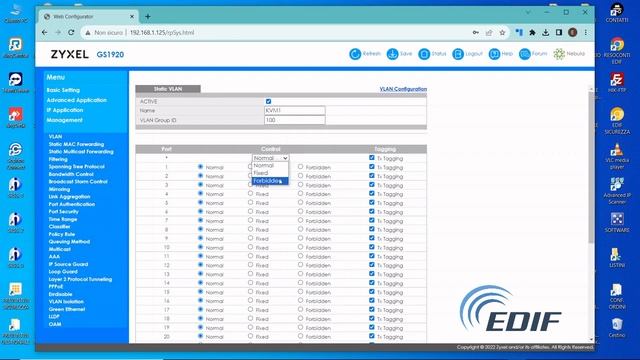Expand Management menu

64,120
